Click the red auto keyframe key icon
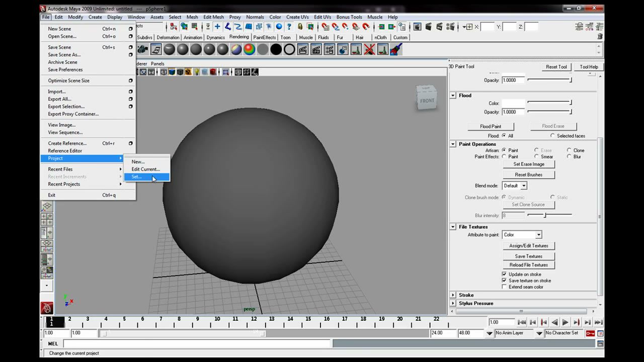 590,333
